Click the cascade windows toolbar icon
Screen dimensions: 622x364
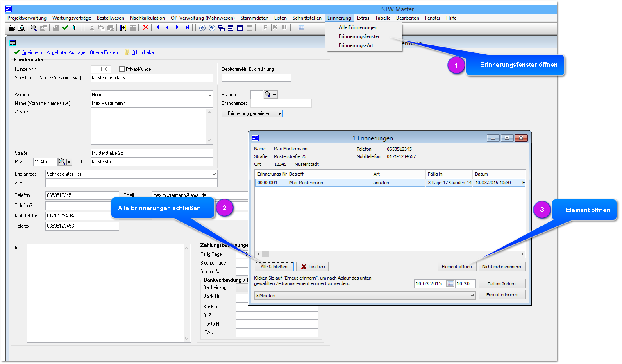(221, 28)
